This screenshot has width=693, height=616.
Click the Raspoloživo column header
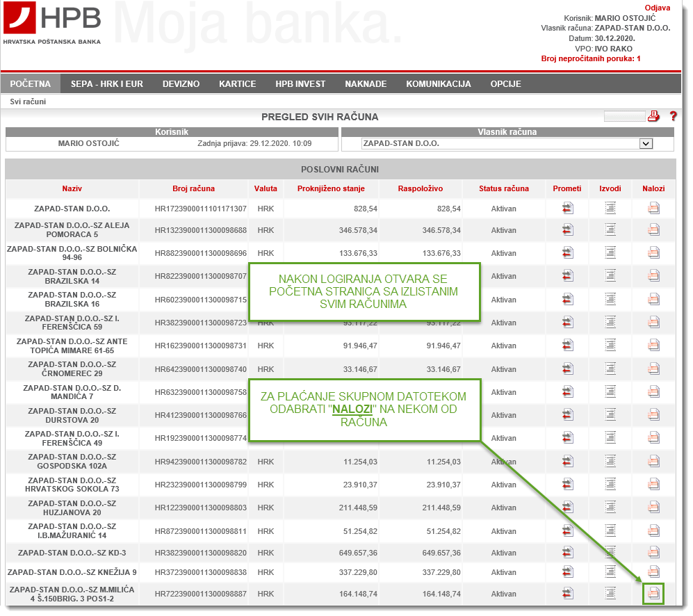421,188
